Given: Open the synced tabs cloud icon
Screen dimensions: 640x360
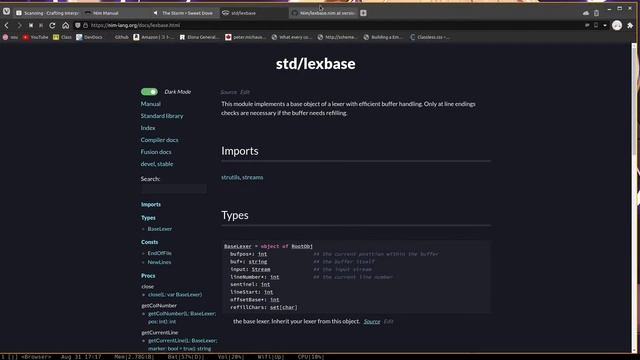Looking at the screenshot, I should tap(586, 13).
